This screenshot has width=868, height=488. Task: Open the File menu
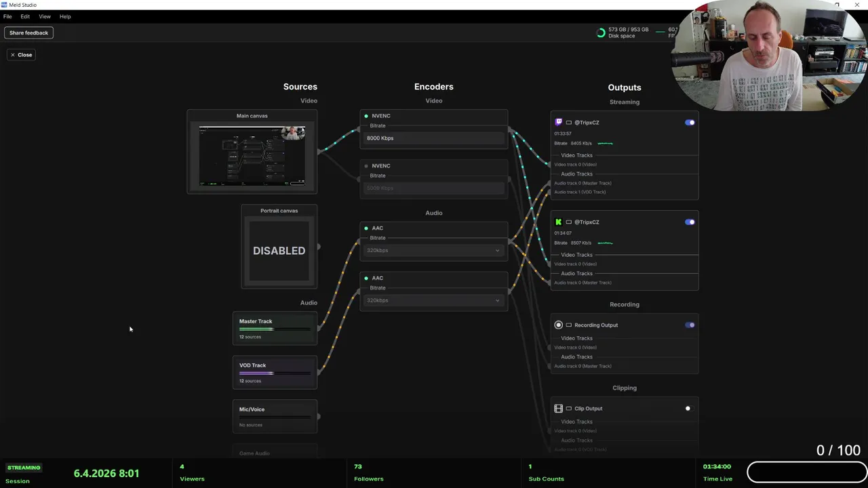coord(7,16)
